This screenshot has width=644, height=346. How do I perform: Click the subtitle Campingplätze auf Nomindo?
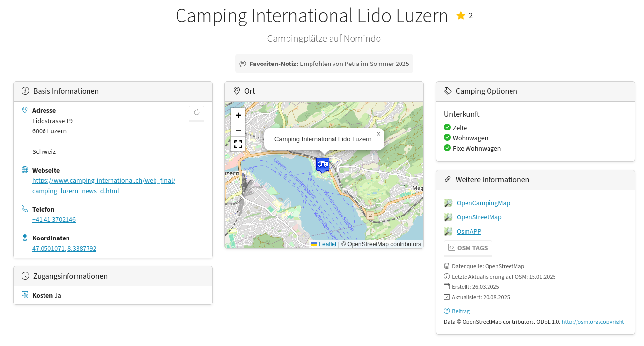(324, 38)
